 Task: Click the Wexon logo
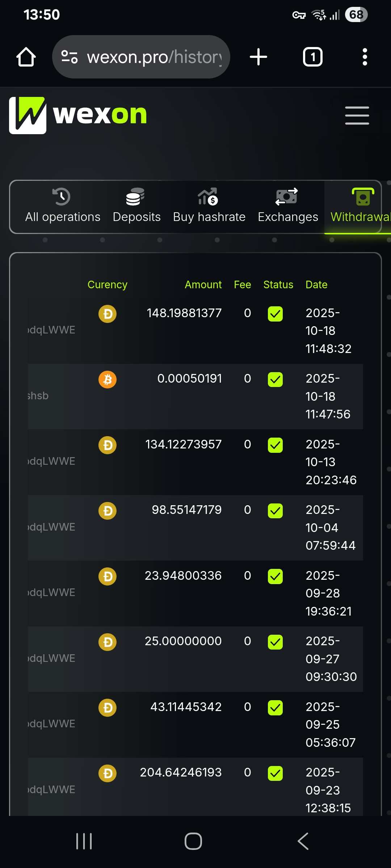coord(78,115)
